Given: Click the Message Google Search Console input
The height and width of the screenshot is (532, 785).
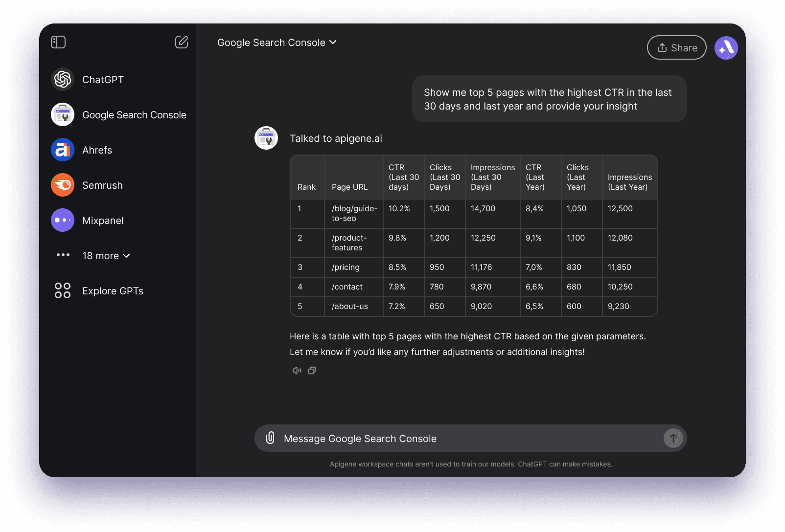Looking at the screenshot, I should tap(470, 438).
